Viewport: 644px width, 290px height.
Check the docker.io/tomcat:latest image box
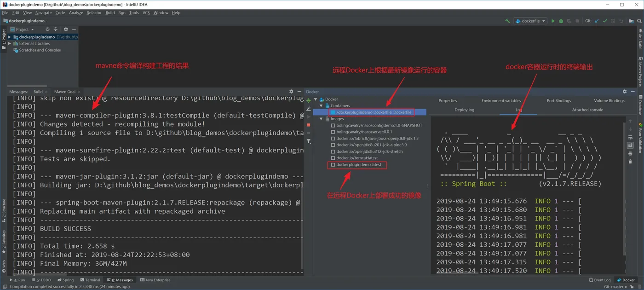pos(333,158)
